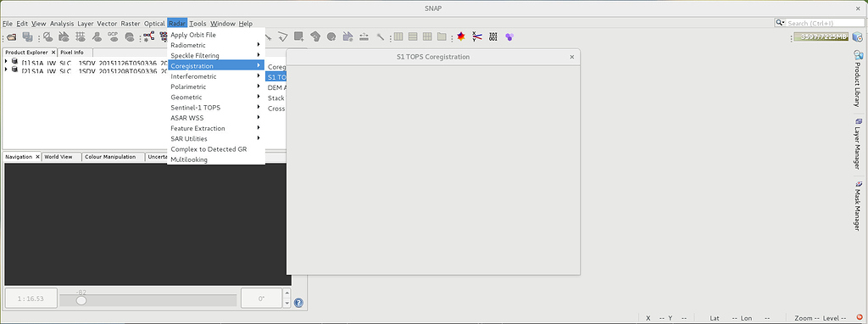Click the Open Product folder icon
The height and width of the screenshot is (324, 868).
coord(12,36)
